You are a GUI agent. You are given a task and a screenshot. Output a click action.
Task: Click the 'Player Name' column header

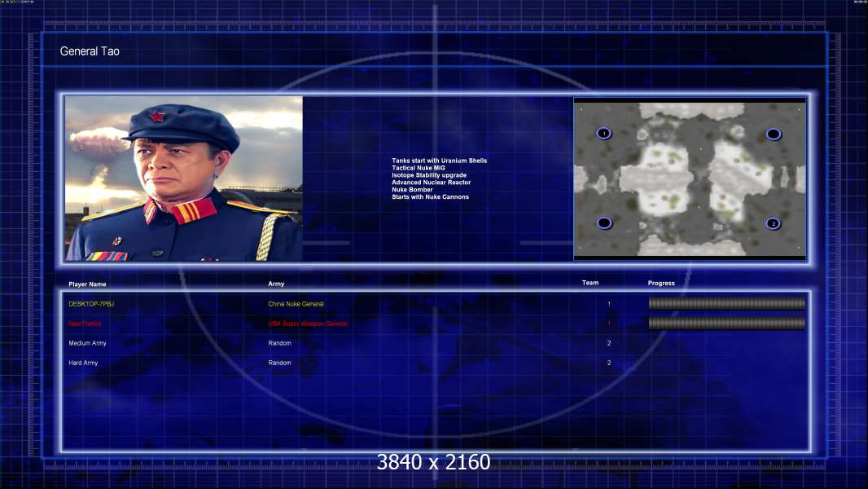[x=87, y=284]
